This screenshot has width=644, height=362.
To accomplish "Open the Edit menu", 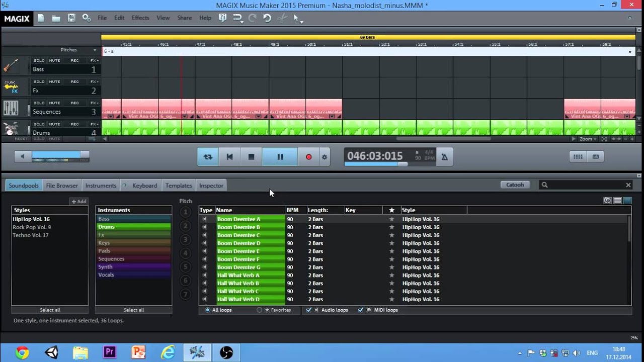I will click(119, 18).
